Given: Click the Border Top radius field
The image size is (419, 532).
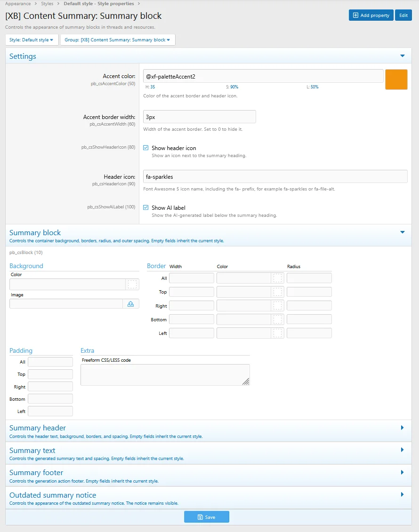Looking at the screenshot, I should coord(309,292).
